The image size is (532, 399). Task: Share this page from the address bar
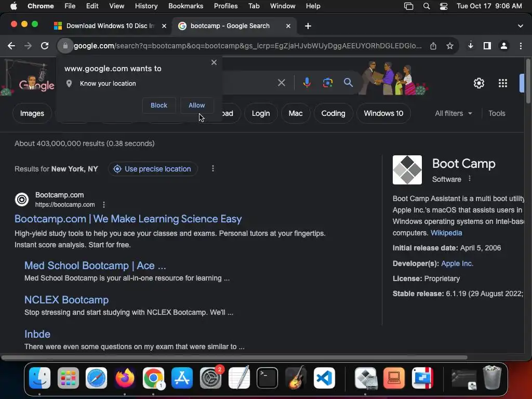point(433,46)
